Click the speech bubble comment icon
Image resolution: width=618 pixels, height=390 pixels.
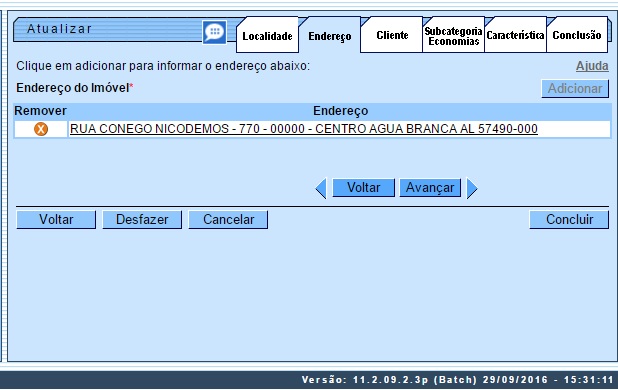214,32
